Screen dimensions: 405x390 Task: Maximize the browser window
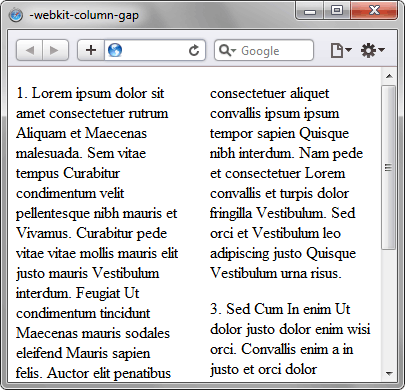click(337, 11)
